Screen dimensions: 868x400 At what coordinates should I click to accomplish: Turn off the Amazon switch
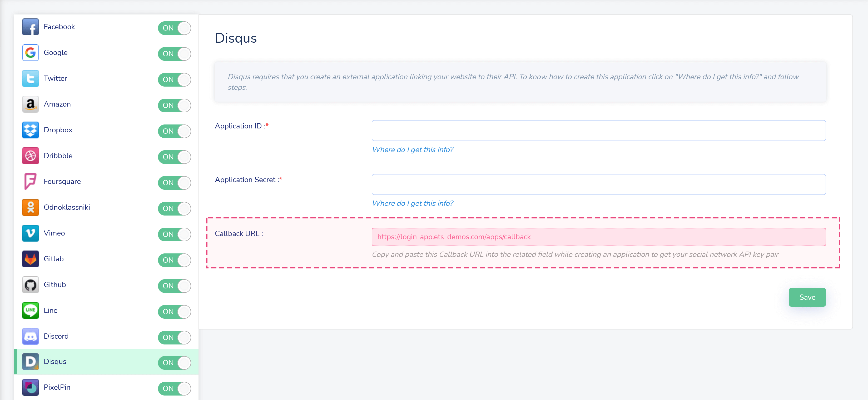click(174, 105)
